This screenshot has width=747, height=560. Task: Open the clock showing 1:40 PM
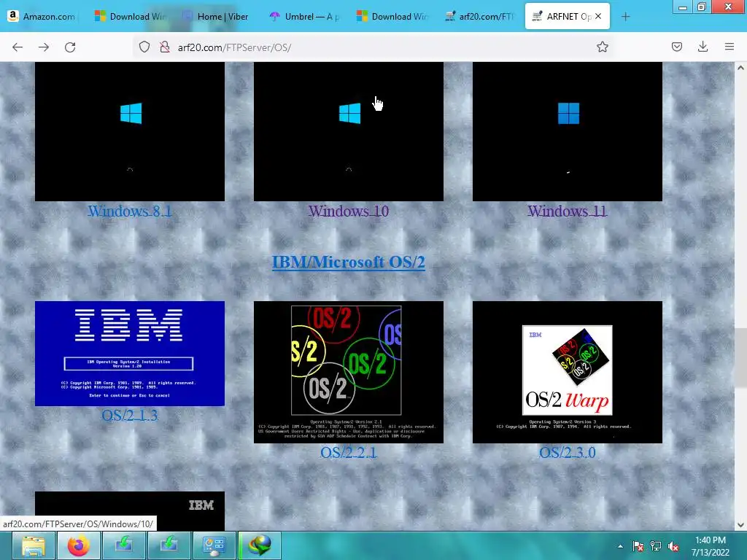pyautogui.click(x=711, y=546)
